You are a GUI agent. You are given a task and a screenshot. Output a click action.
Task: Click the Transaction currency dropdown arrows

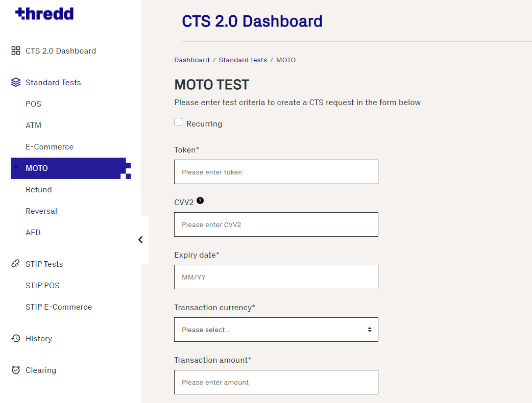[x=370, y=330]
